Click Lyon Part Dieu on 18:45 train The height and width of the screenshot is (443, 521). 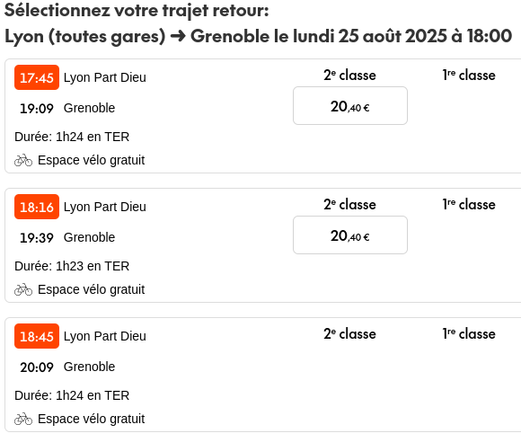tap(105, 336)
